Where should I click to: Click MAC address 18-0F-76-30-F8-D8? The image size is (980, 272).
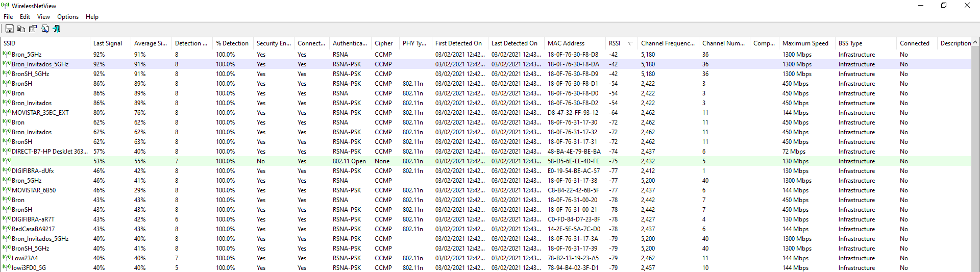[x=573, y=55]
